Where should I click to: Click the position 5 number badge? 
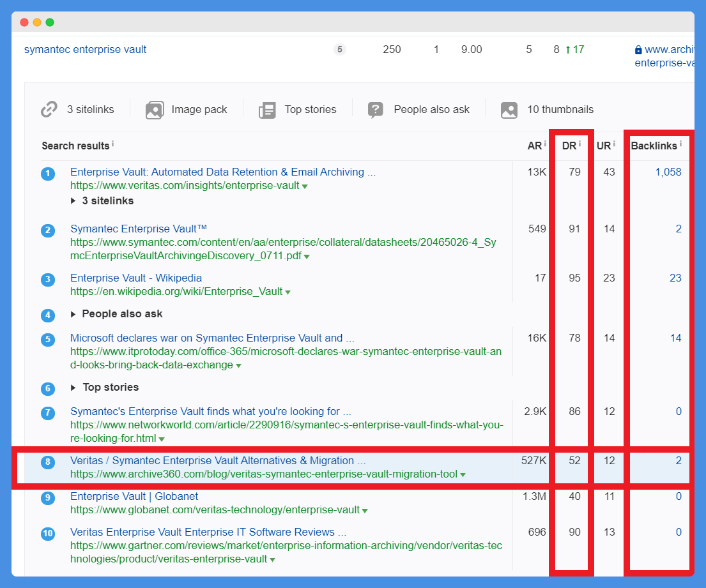pos(48,339)
